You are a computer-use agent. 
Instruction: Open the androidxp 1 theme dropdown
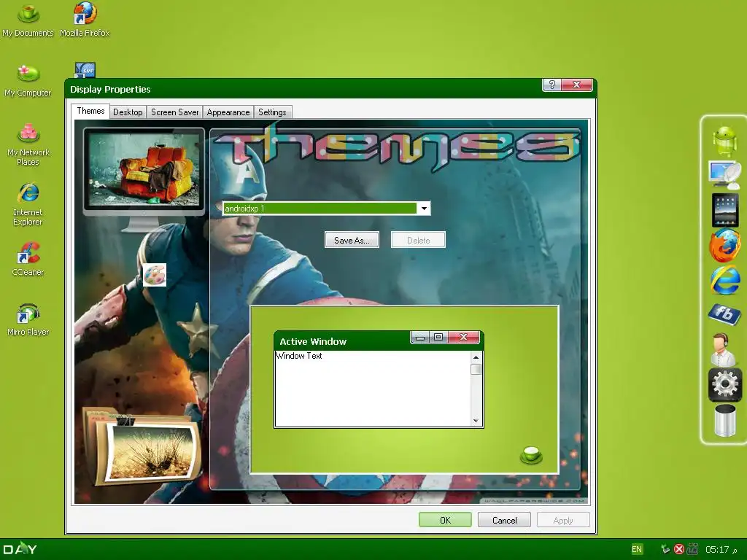424,209
